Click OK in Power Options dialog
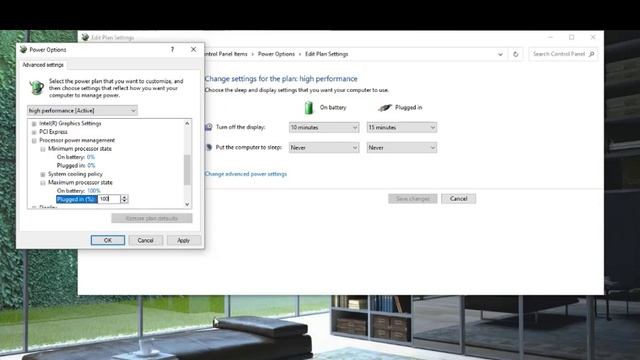640x360 pixels. (x=108, y=240)
